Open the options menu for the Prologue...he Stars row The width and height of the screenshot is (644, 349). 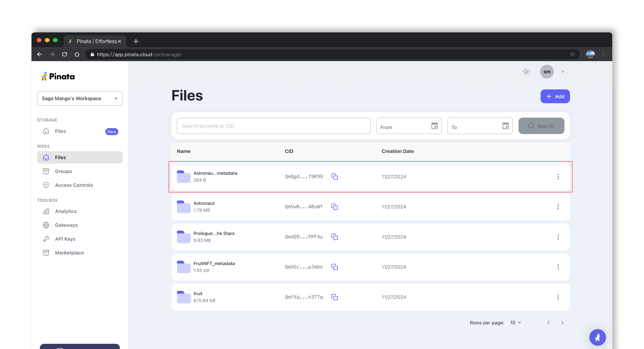pyautogui.click(x=558, y=237)
